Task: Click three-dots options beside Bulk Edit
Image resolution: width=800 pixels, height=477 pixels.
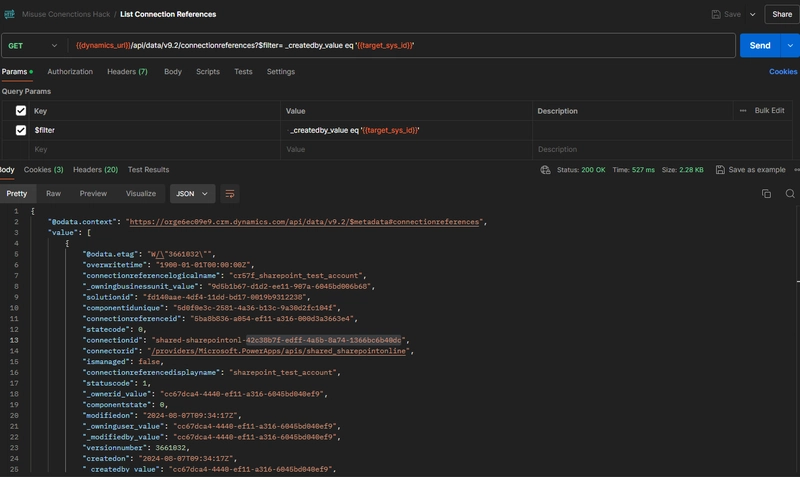Action: click(742, 110)
